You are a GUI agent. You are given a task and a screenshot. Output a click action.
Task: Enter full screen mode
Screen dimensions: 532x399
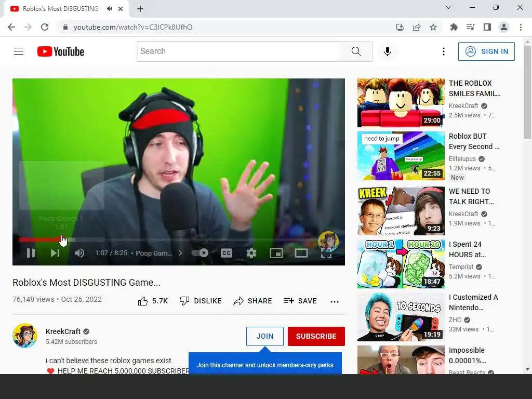pyautogui.click(x=326, y=254)
